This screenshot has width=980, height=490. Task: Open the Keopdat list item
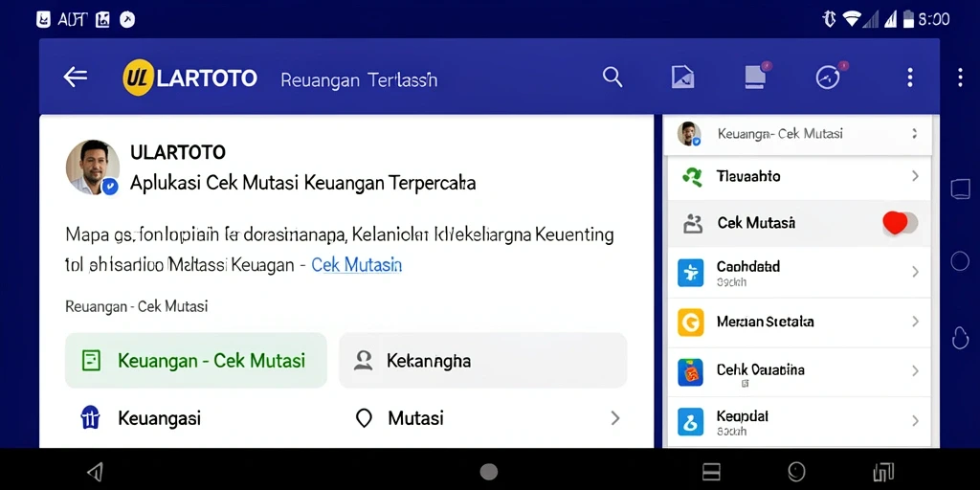(x=799, y=421)
